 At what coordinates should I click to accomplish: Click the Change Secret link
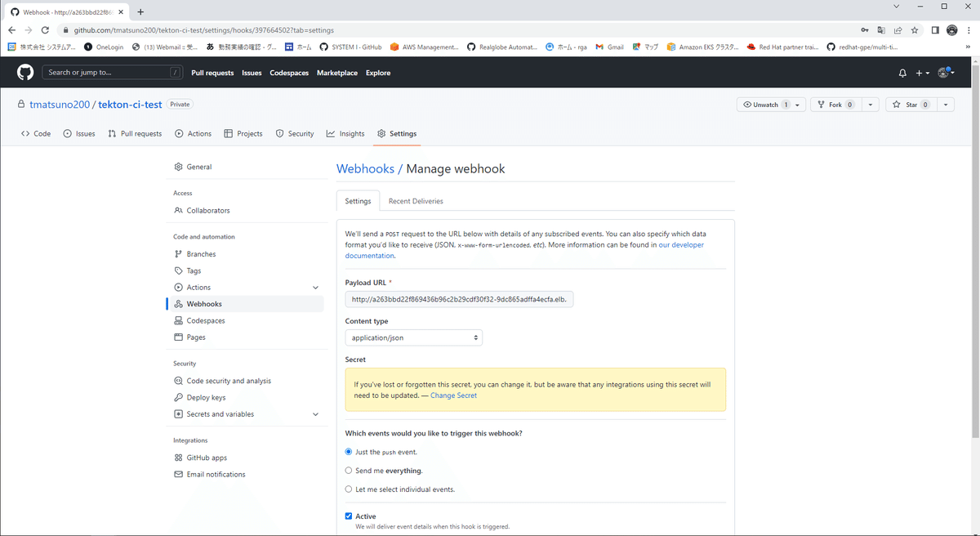click(x=453, y=395)
